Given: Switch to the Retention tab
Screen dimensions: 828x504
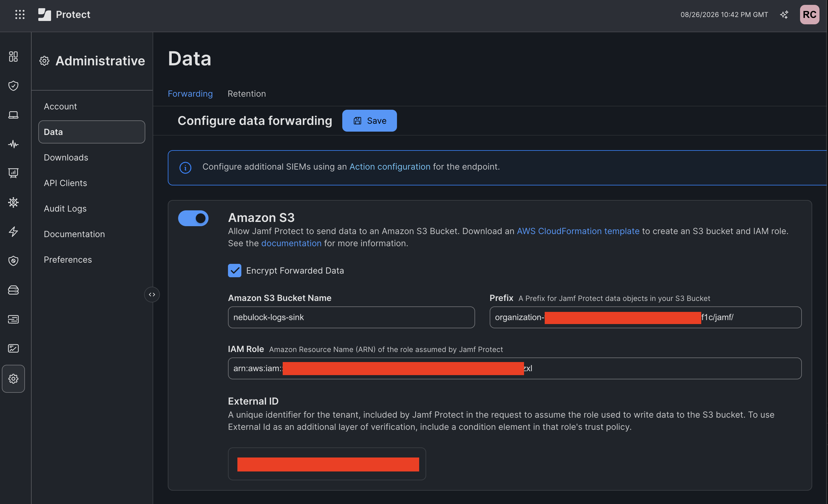Looking at the screenshot, I should click(247, 94).
